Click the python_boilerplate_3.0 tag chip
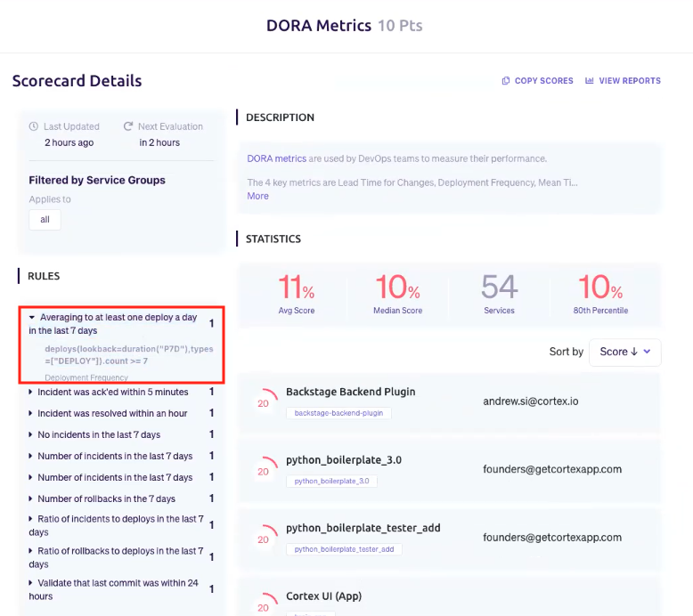Viewport: 693px width, 616px height. [x=331, y=482]
